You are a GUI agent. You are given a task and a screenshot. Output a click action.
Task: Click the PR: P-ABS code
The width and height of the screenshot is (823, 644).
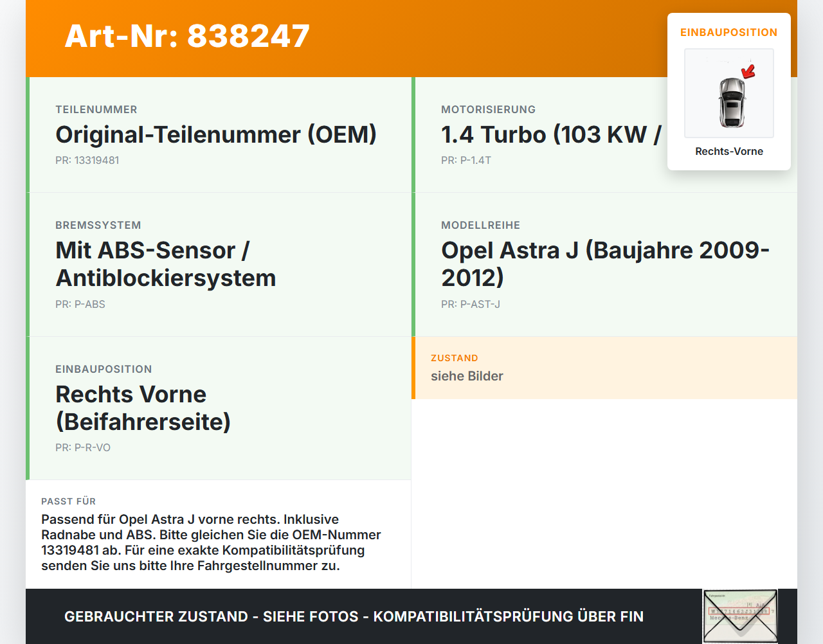[80, 304]
